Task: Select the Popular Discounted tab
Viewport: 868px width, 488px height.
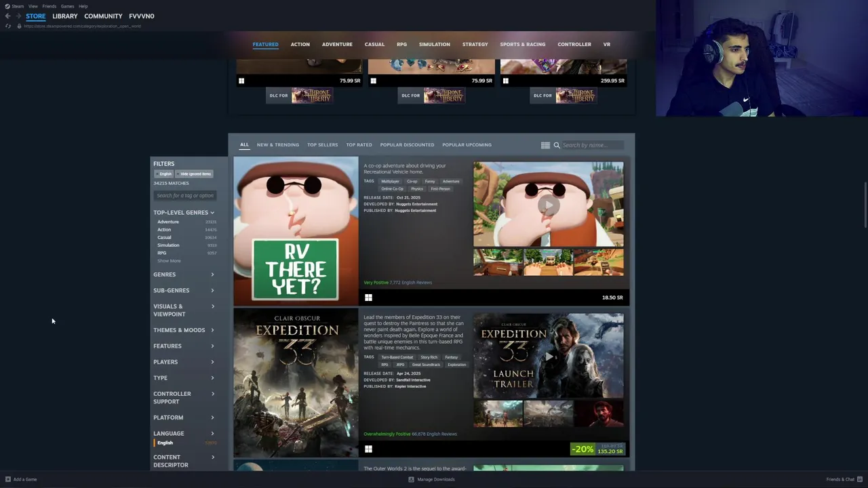Action: point(407,145)
